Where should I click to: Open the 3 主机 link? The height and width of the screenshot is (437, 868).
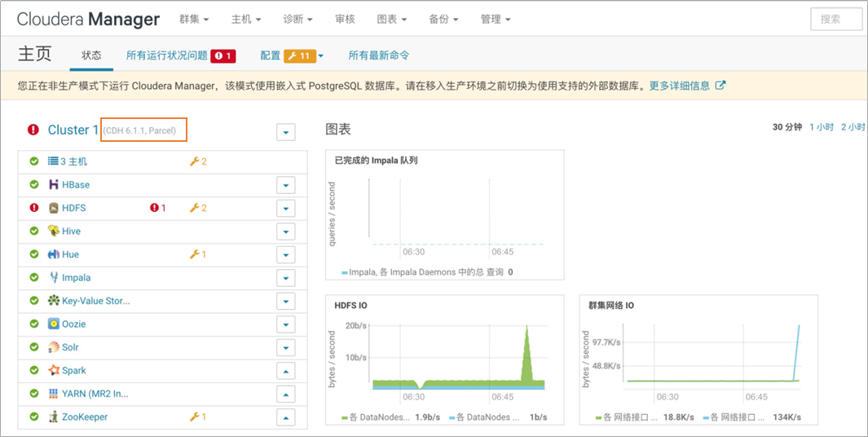(x=73, y=161)
